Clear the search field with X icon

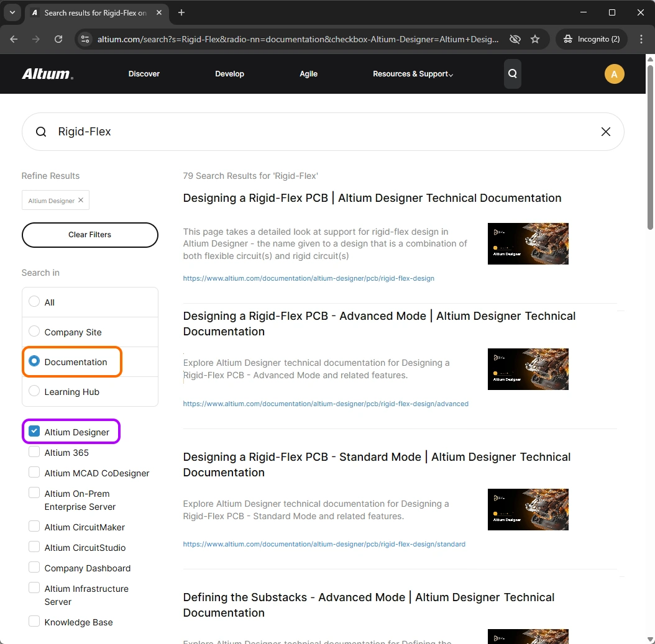[x=605, y=132]
